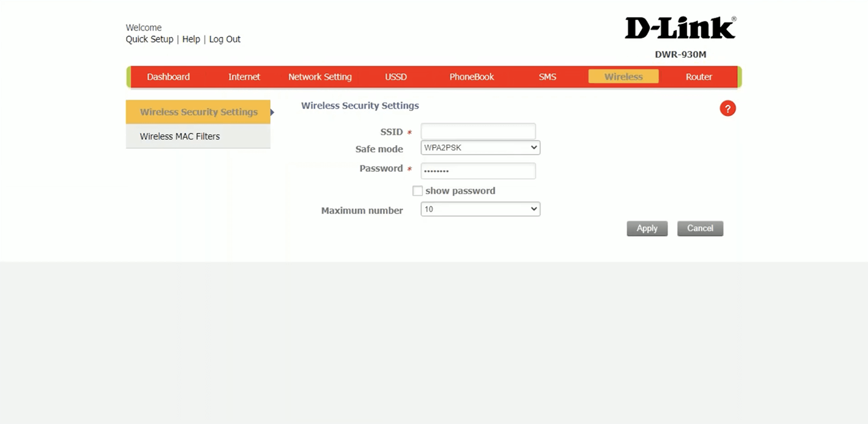This screenshot has width=868, height=424.
Task: Log Out of the router
Action: pyautogui.click(x=225, y=39)
